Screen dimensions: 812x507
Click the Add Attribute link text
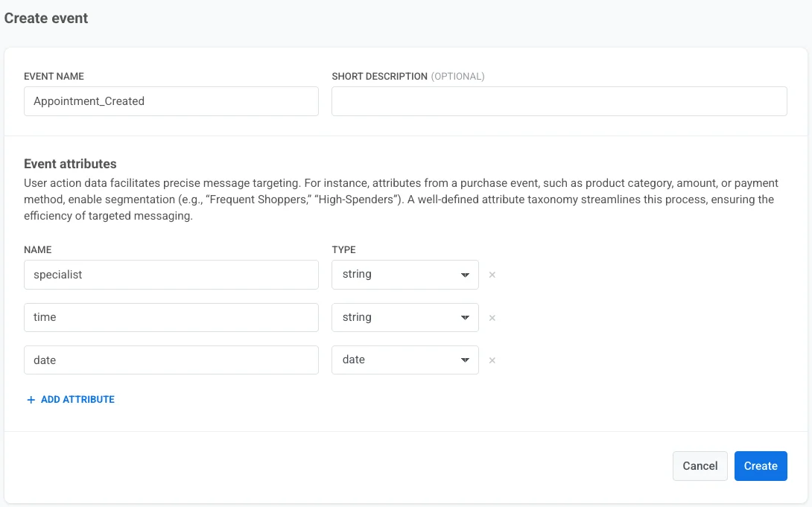pyautogui.click(x=77, y=400)
